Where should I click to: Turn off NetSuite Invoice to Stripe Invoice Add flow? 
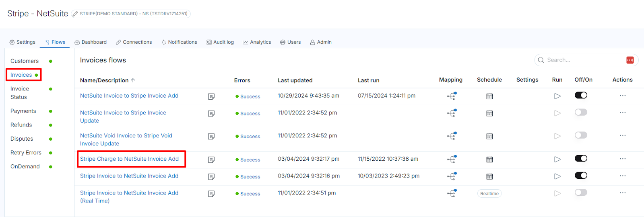581,95
